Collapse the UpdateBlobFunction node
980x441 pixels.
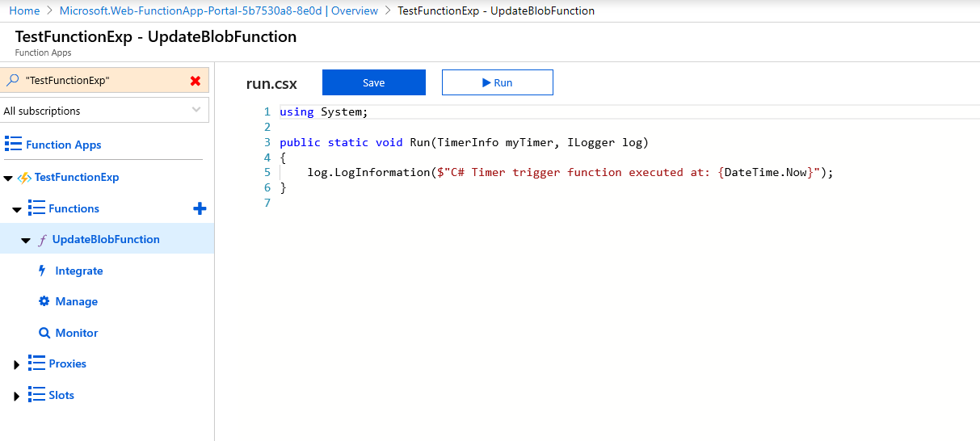[25, 241]
